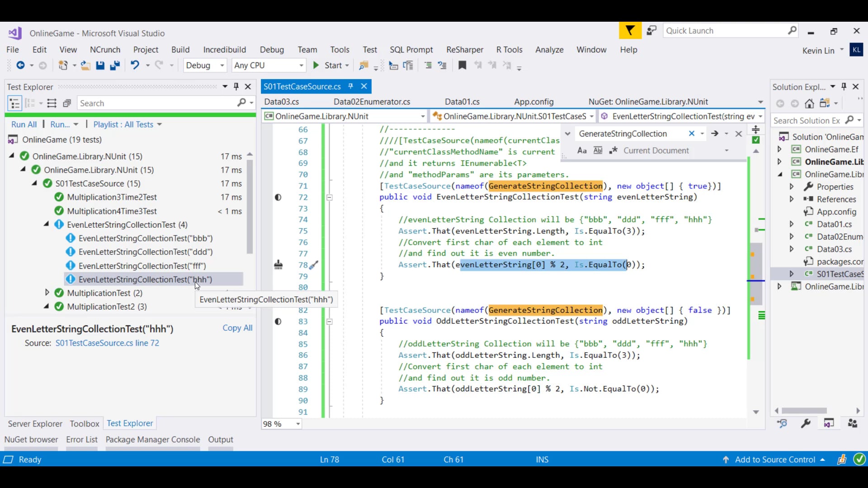Toggle Match case option in find box
Image resolution: width=868 pixels, height=488 pixels.
click(582, 150)
